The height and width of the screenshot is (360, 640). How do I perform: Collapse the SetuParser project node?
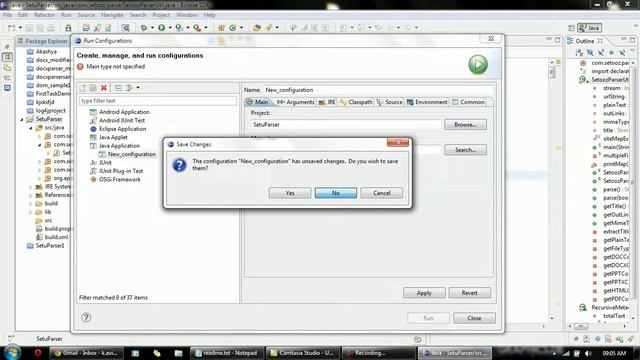[22, 119]
